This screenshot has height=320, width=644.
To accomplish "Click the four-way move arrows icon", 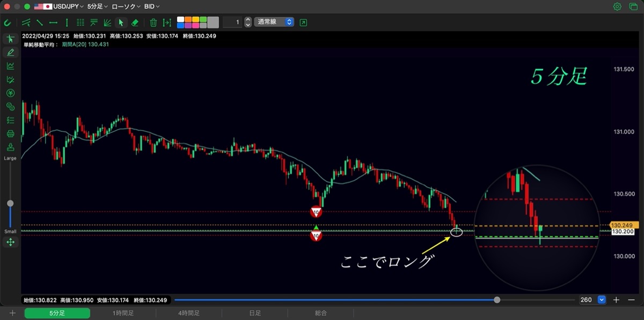I will pyautogui.click(x=10, y=242).
